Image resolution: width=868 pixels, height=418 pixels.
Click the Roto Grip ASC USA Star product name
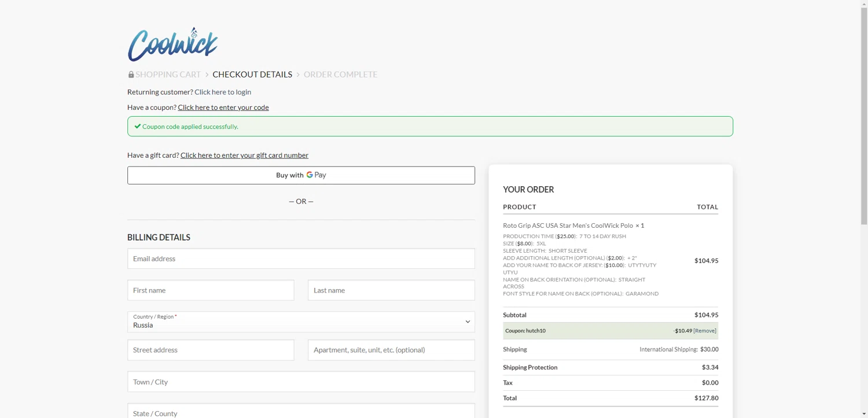click(x=568, y=225)
